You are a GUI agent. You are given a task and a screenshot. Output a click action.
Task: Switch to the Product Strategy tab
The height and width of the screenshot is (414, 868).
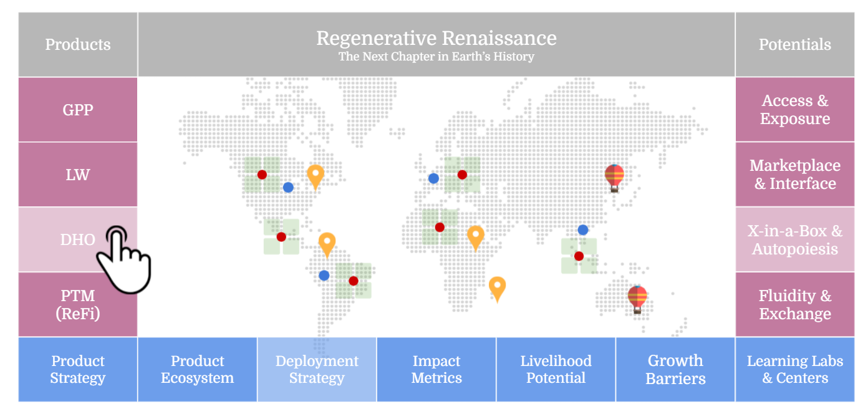(x=78, y=369)
